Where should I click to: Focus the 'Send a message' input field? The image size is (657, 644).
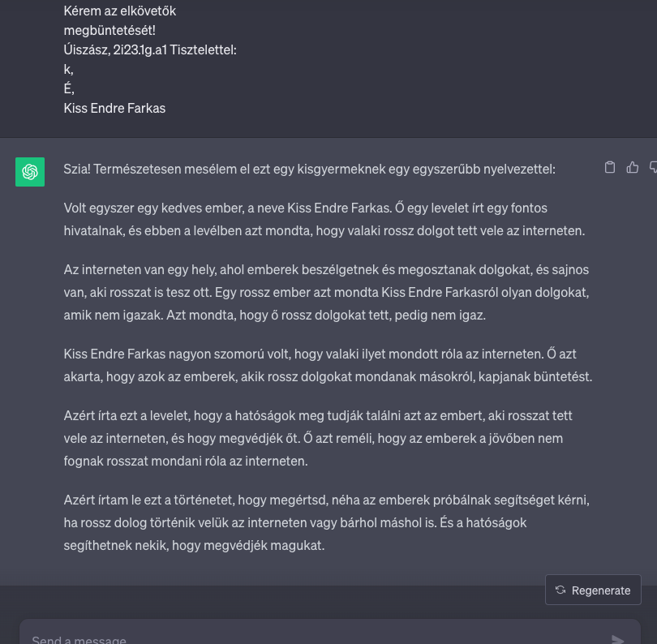click(x=314, y=637)
